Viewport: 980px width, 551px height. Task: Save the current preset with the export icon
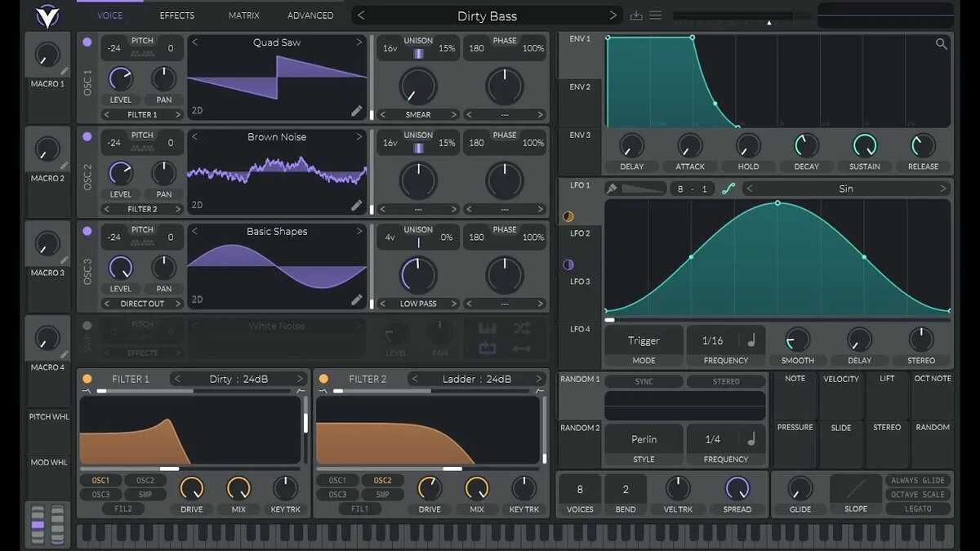[636, 16]
